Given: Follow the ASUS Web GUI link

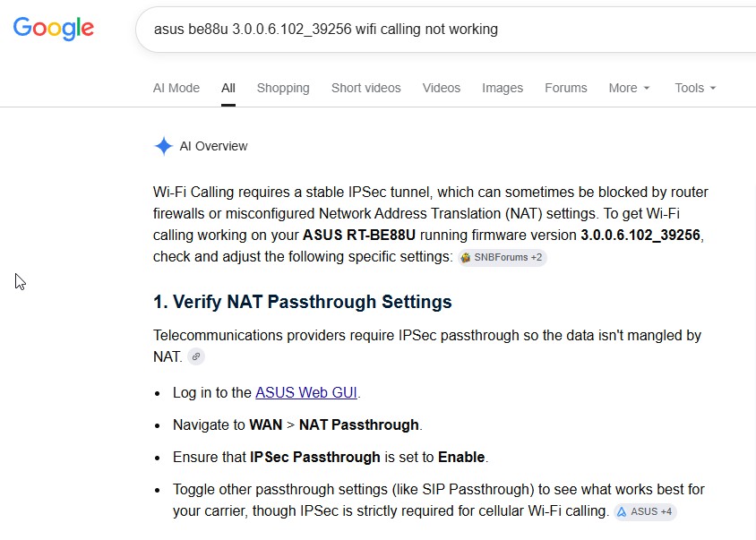Looking at the screenshot, I should (306, 392).
